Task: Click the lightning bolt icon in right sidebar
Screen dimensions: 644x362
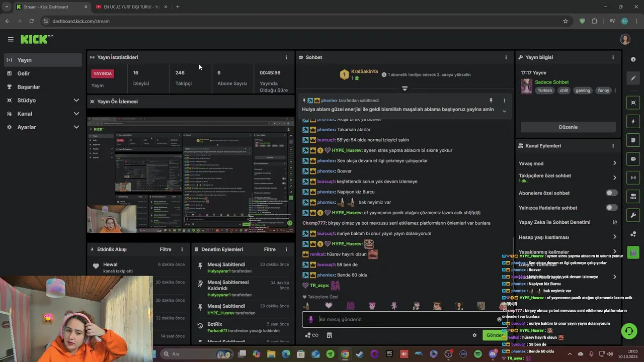Action: click(633, 122)
